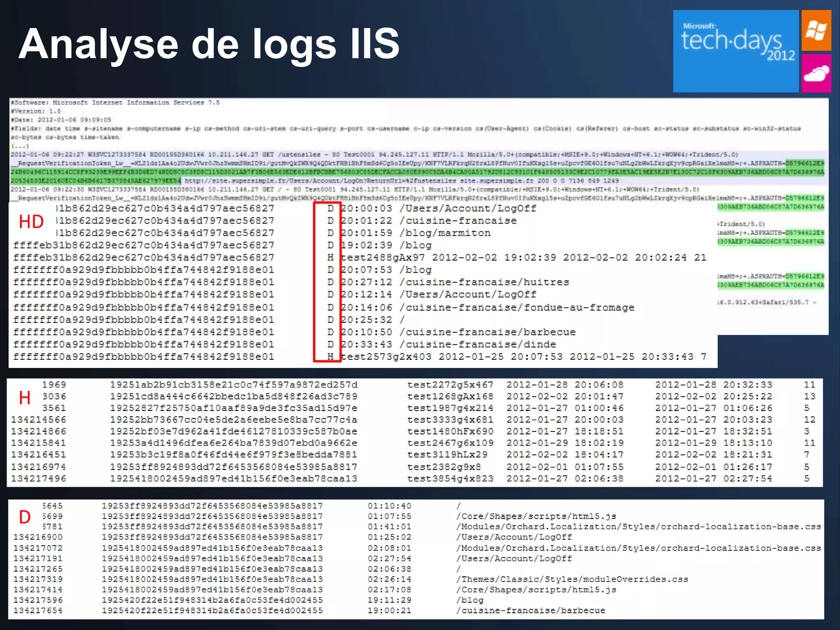Select 'test1987g4x214' entry
The image size is (840, 630).
pyautogui.click(x=450, y=408)
